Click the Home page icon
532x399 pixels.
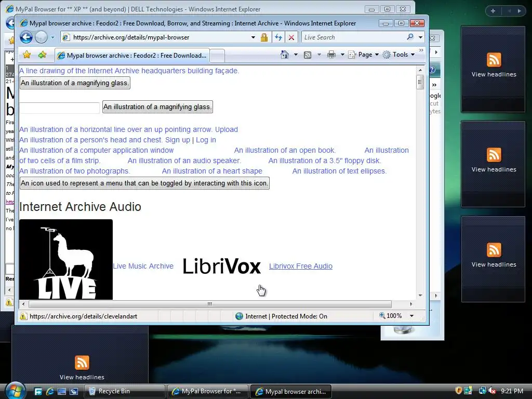tap(285, 55)
